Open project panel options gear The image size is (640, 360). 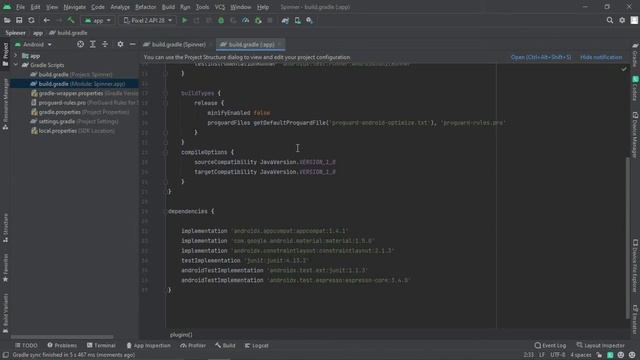120,44
